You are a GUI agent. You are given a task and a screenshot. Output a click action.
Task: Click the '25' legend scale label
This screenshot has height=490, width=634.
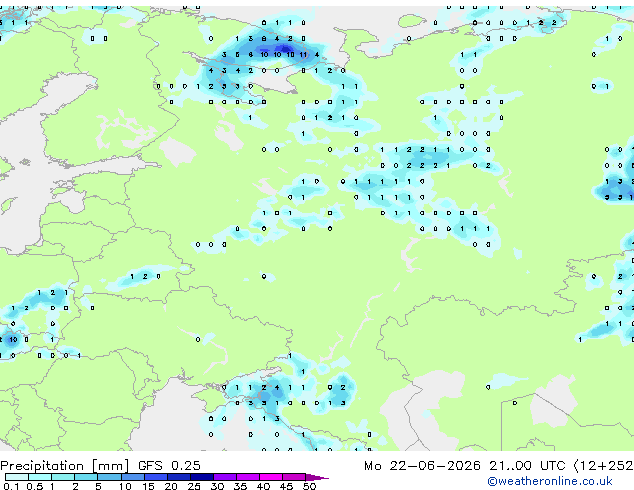click(x=194, y=486)
